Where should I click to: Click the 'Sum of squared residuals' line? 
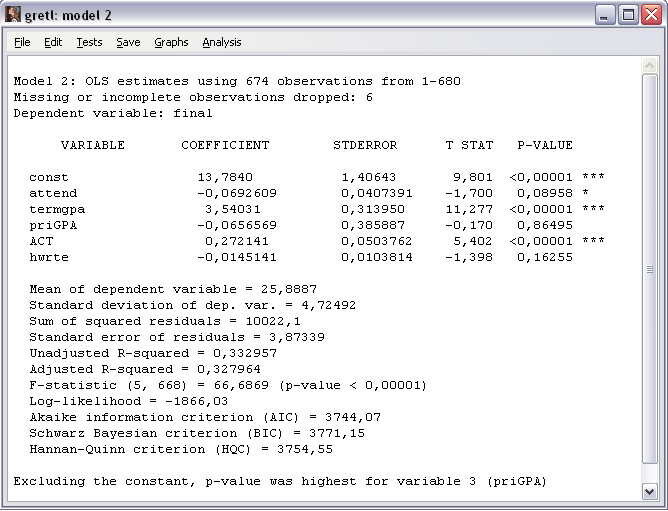(165, 321)
